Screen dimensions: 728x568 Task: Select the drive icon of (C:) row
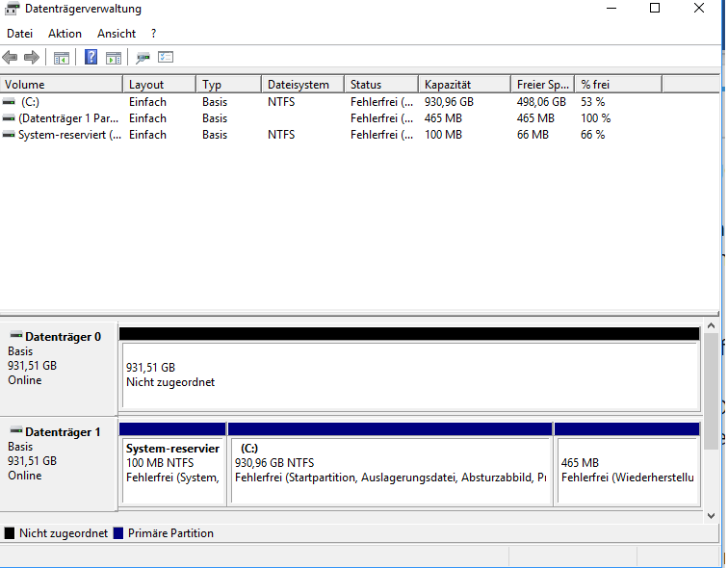pyautogui.click(x=9, y=102)
